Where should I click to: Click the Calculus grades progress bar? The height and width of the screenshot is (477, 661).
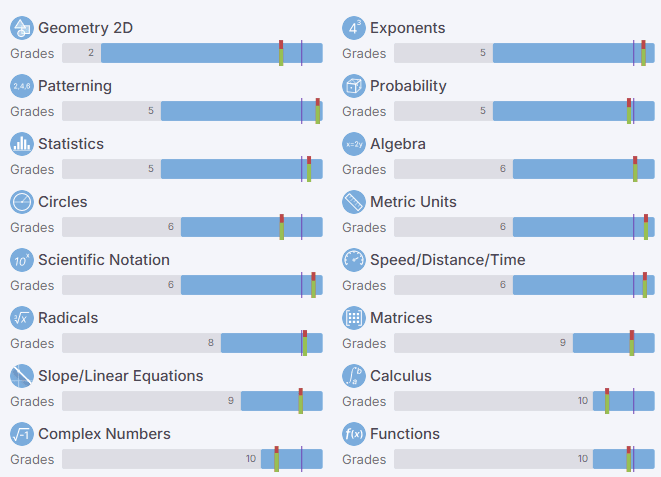tap(524, 401)
